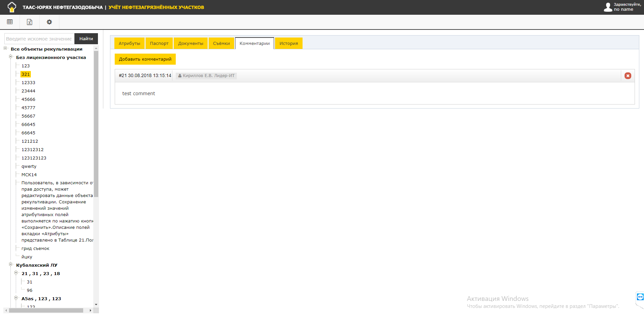Collapse the '21 , 31 , 23 , 18' node
Image resolution: width=644 pixels, height=326 pixels.
point(16,273)
